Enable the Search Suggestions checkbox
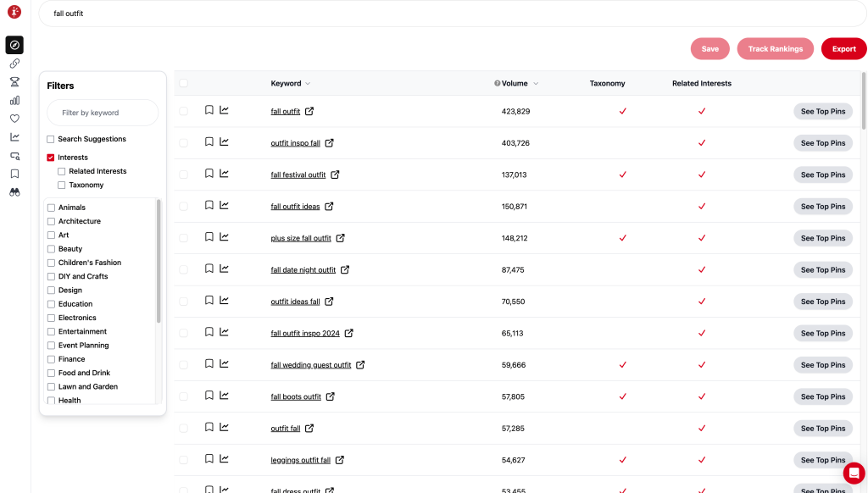The width and height of the screenshot is (868, 493). [50, 140]
